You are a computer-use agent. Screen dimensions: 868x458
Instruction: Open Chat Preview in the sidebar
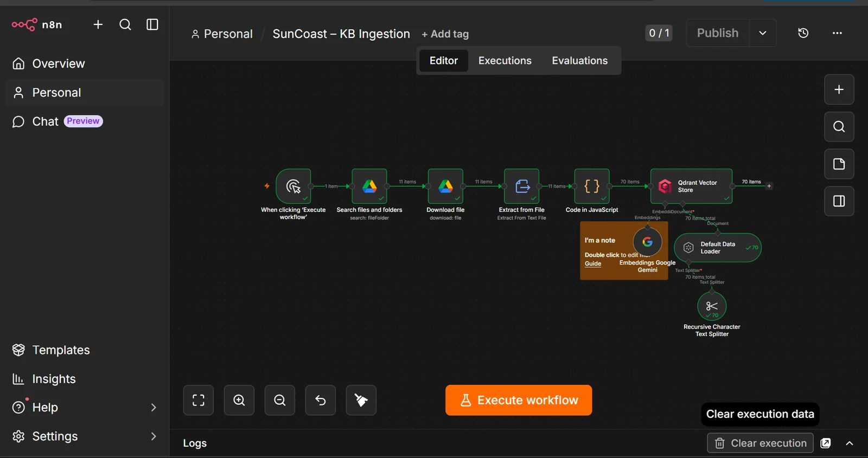point(85,121)
